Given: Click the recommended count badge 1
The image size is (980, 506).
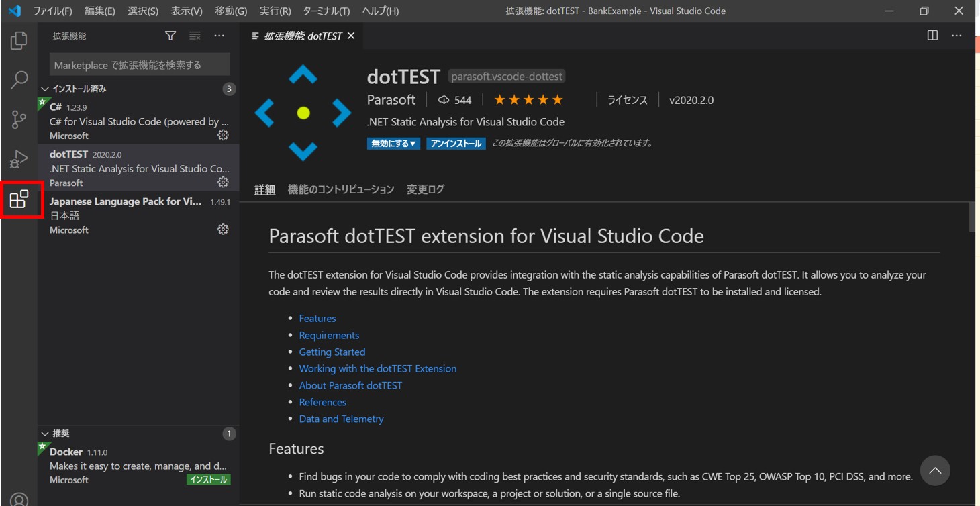Looking at the screenshot, I should click(229, 434).
